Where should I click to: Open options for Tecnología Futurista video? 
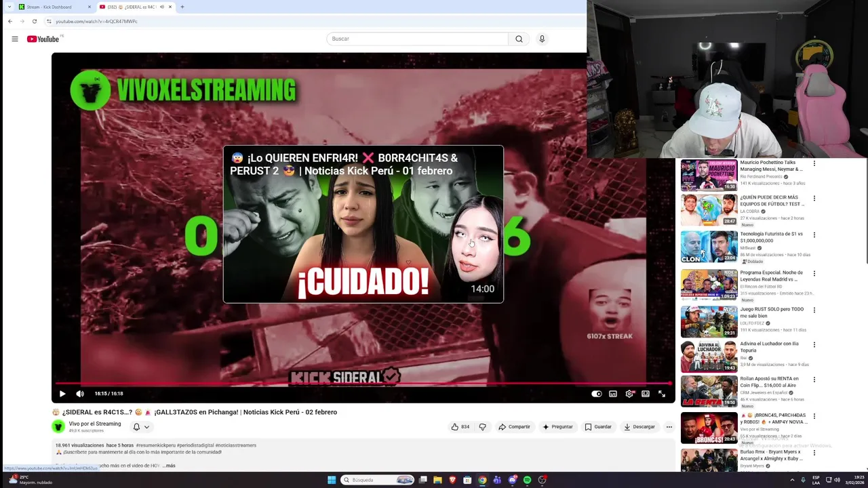click(814, 235)
